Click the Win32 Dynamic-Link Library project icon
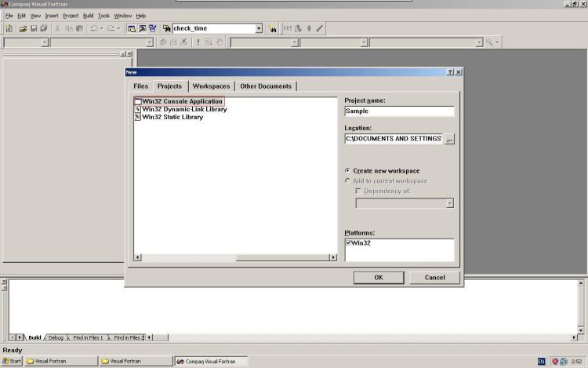This screenshot has width=588, height=368. click(138, 109)
